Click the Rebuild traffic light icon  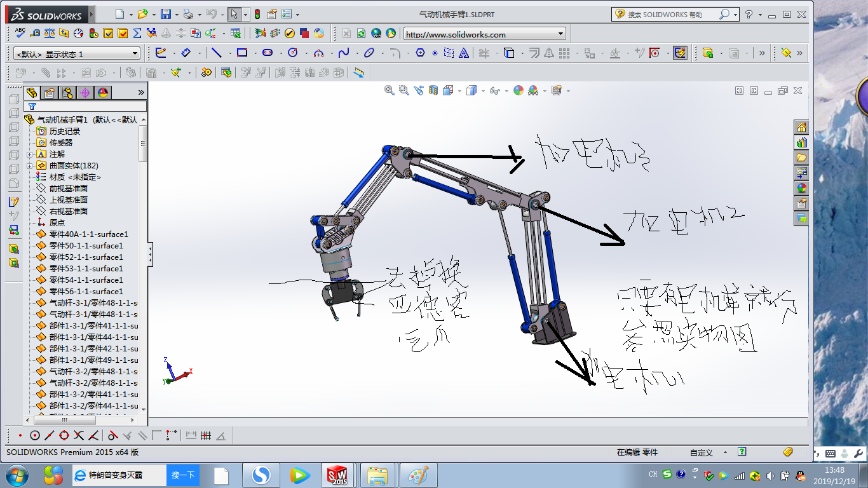coord(257,14)
